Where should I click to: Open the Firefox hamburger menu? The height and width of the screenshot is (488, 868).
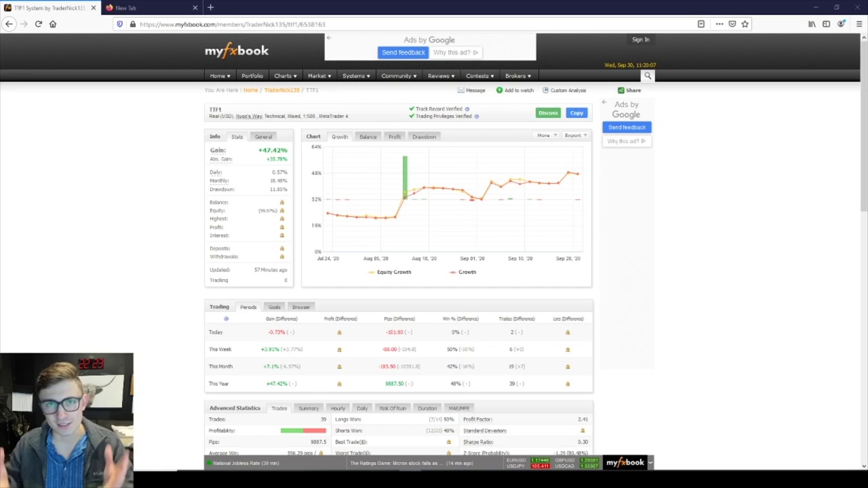coord(859,24)
